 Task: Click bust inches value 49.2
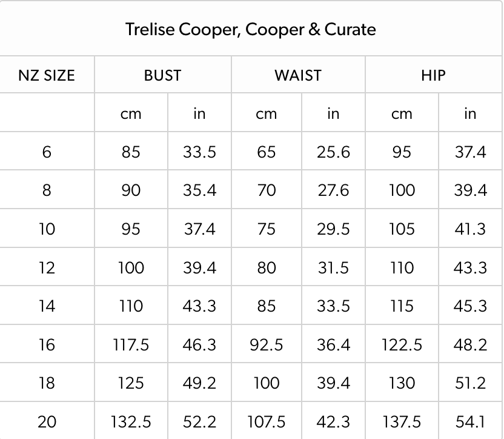point(199,383)
